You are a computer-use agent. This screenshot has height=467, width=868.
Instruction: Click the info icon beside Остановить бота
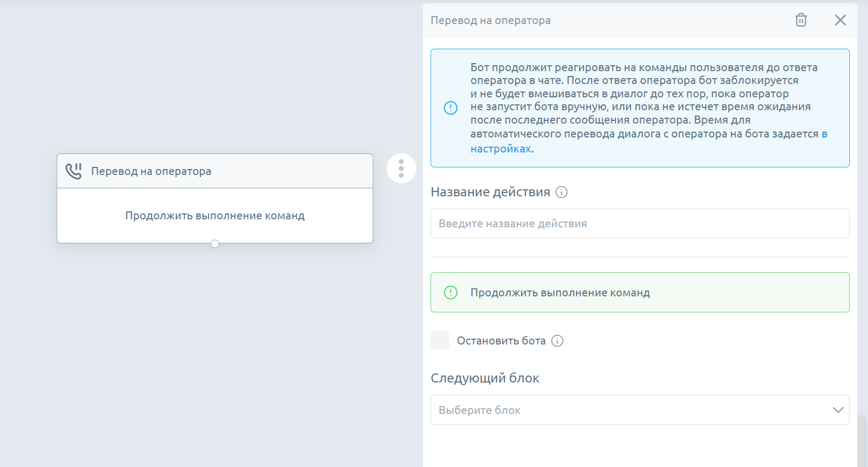coord(557,341)
